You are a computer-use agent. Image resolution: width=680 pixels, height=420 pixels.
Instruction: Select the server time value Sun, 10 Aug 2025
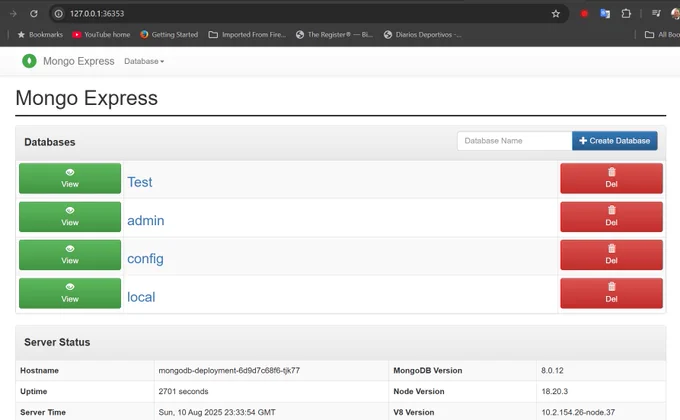coord(217,412)
